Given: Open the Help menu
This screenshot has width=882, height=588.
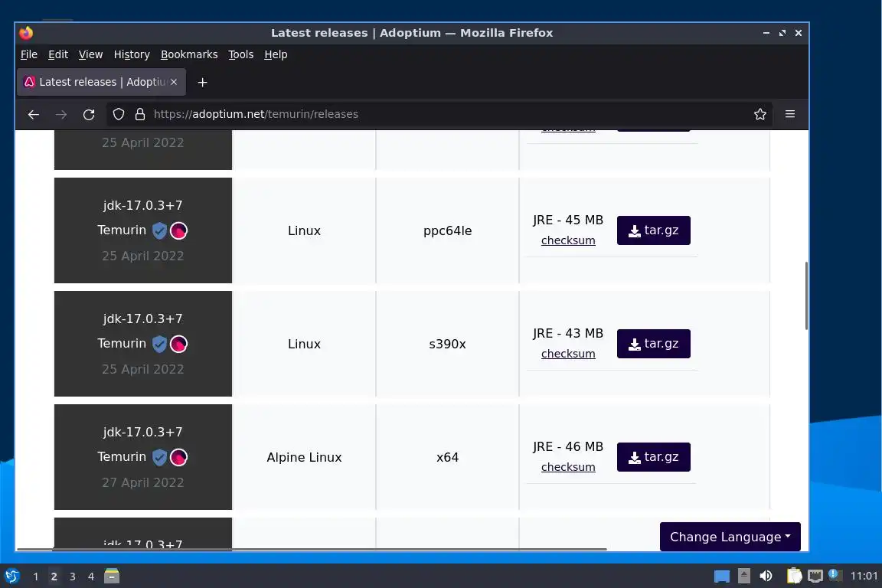Looking at the screenshot, I should pos(276,54).
